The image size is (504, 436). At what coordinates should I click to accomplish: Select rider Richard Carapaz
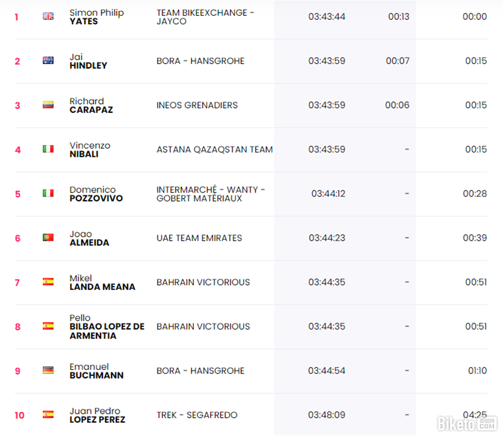point(91,105)
